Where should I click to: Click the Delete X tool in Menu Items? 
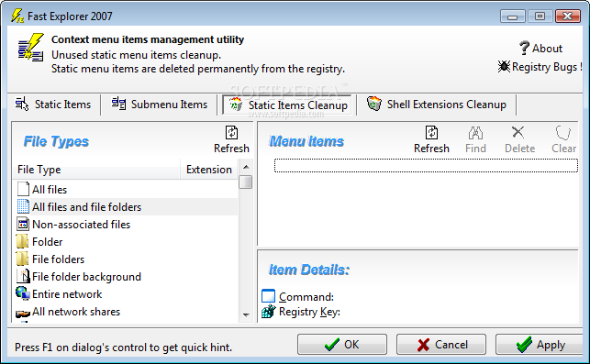pyautogui.click(x=519, y=139)
